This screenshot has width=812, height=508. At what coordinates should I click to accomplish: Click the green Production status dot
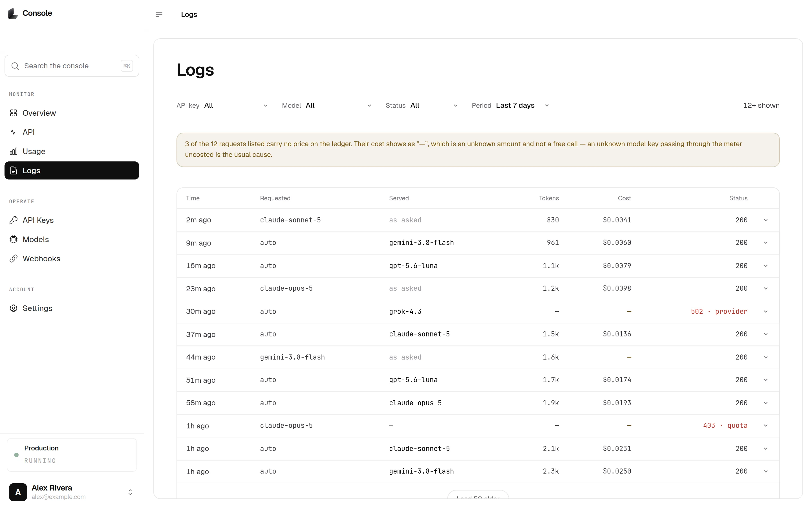(x=16, y=455)
